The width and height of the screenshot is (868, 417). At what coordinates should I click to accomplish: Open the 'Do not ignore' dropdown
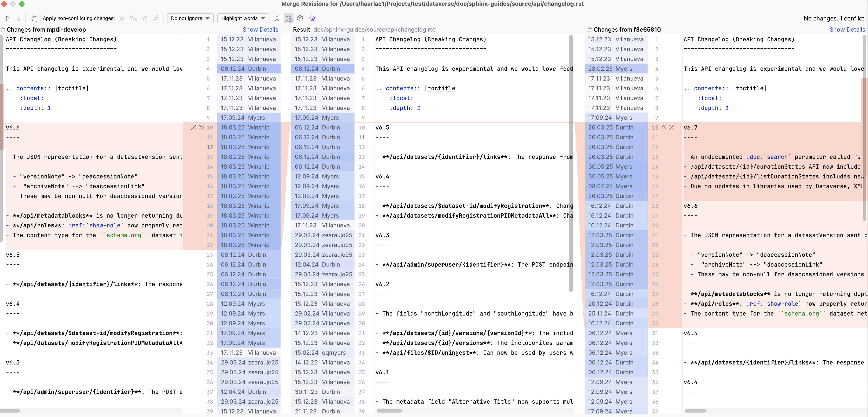coord(190,18)
